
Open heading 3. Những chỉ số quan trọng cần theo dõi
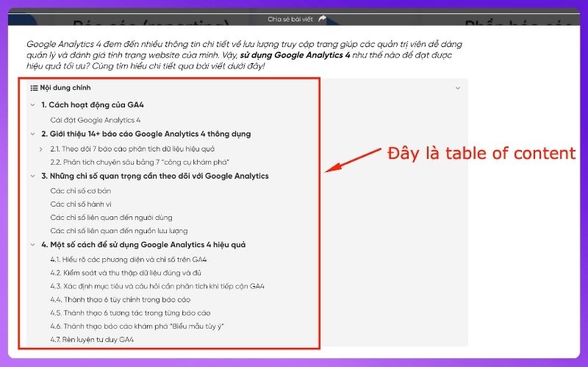[x=155, y=176]
